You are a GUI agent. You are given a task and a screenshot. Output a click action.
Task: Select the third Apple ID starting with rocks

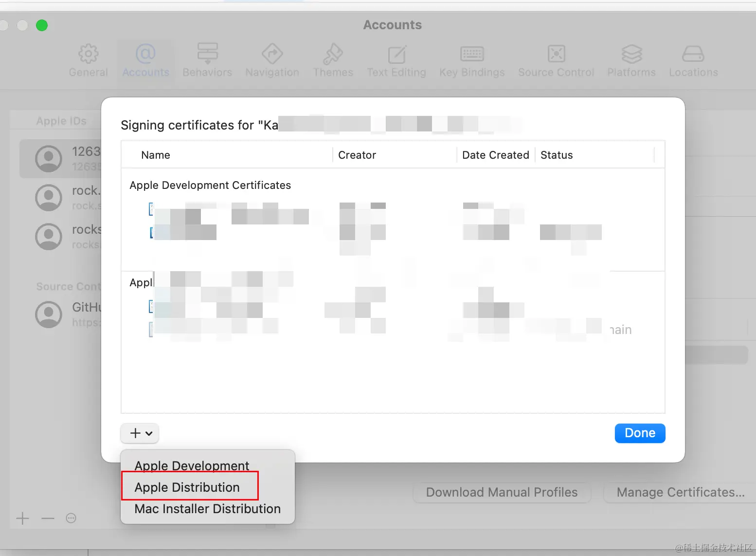coord(60,237)
